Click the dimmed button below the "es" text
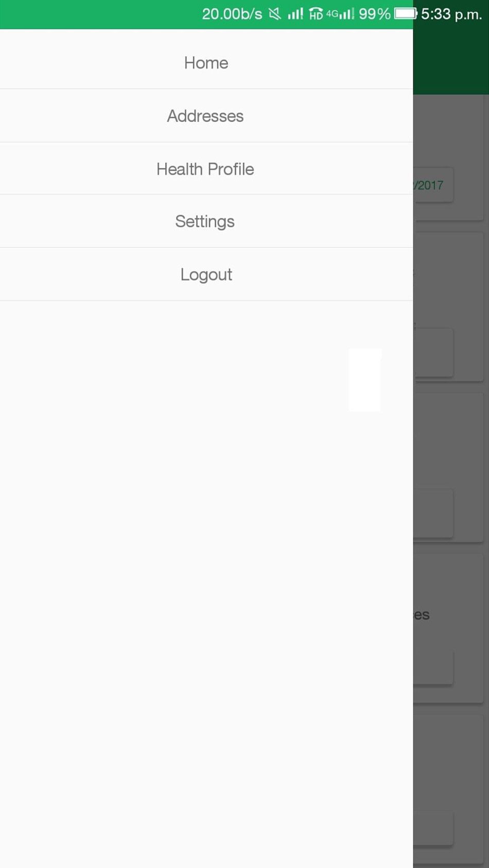This screenshot has height=868, width=489. 433,668
